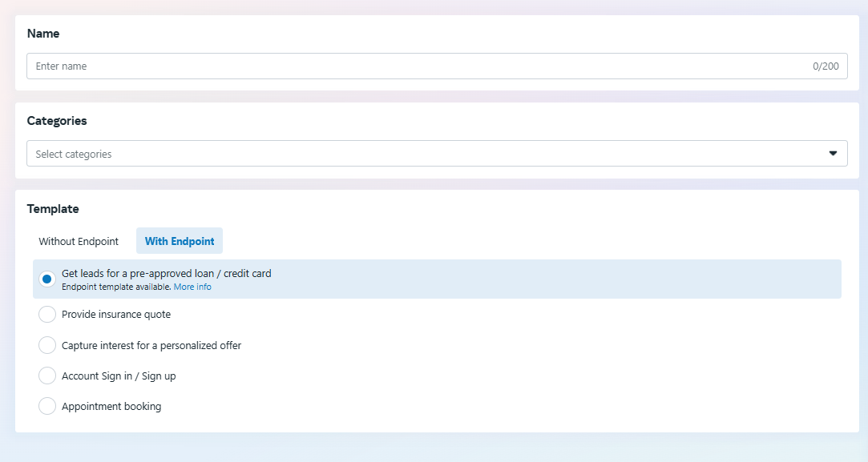
Task: Click the Categories section heading
Action: click(57, 121)
